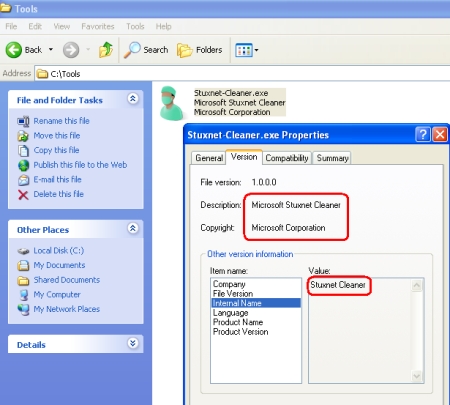This screenshot has width=450, height=405.
Task: Click Value box scrollbar down arrow
Action: (417, 376)
